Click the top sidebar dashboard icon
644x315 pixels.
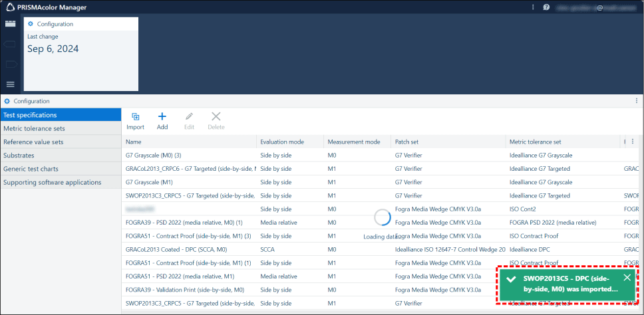tap(10, 23)
